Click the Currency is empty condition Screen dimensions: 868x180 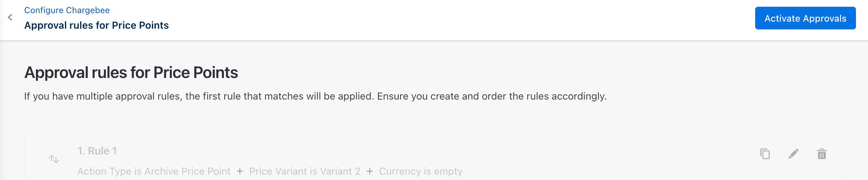(x=421, y=171)
